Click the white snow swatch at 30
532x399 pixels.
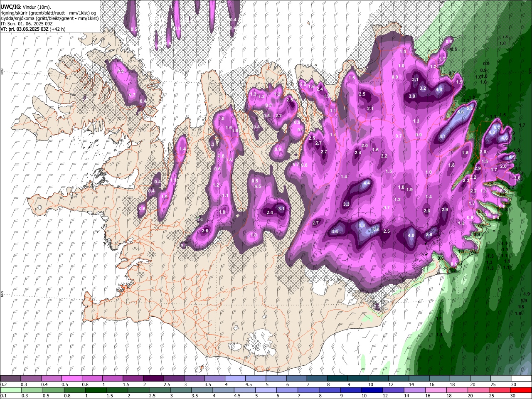pyautogui.click(x=521, y=379)
